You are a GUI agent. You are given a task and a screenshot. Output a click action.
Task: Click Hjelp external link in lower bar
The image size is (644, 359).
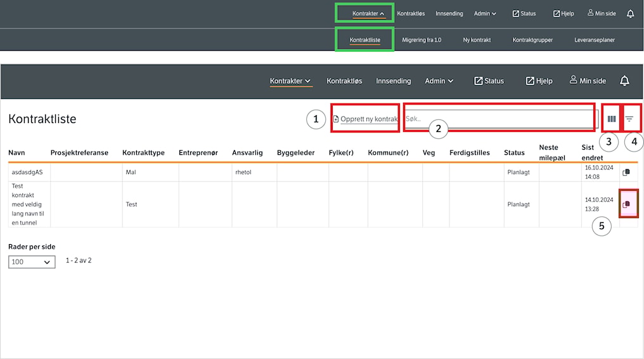point(539,81)
